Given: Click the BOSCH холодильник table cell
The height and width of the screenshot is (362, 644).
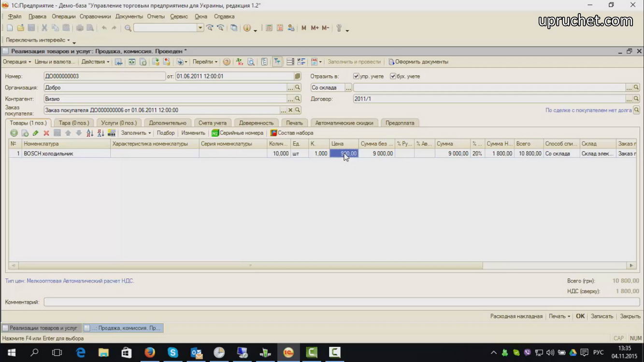Looking at the screenshot, I should click(x=67, y=153).
